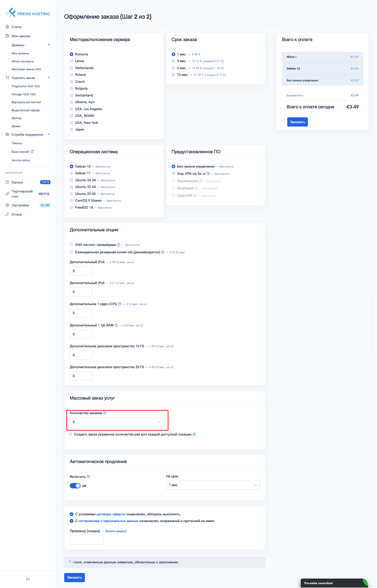Open the Pre-sales consultant chat widget
Screen dimensions: 377x588
334,583
